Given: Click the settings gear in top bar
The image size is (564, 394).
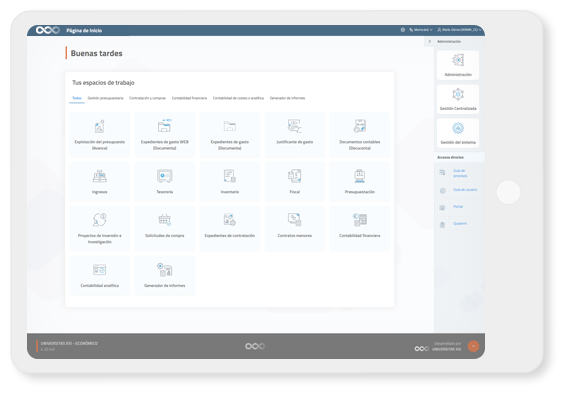Looking at the screenshot, I should [x=403, y=30].
